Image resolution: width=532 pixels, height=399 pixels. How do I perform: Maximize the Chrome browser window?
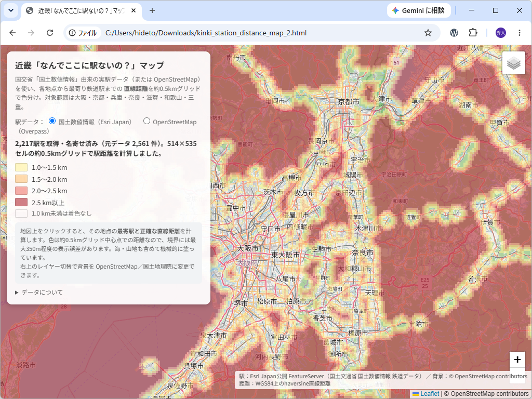(495, 10)
